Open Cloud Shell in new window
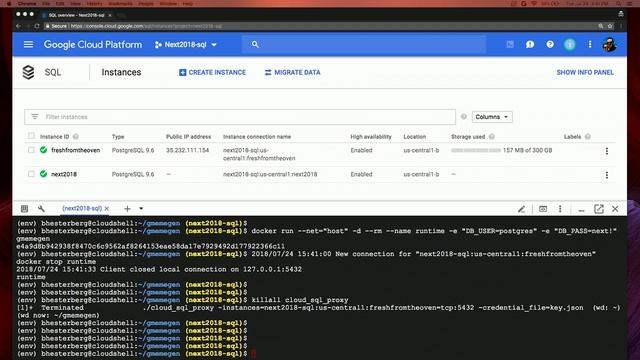Viewport: 640px width, 360px height. [x=599, y=209]
